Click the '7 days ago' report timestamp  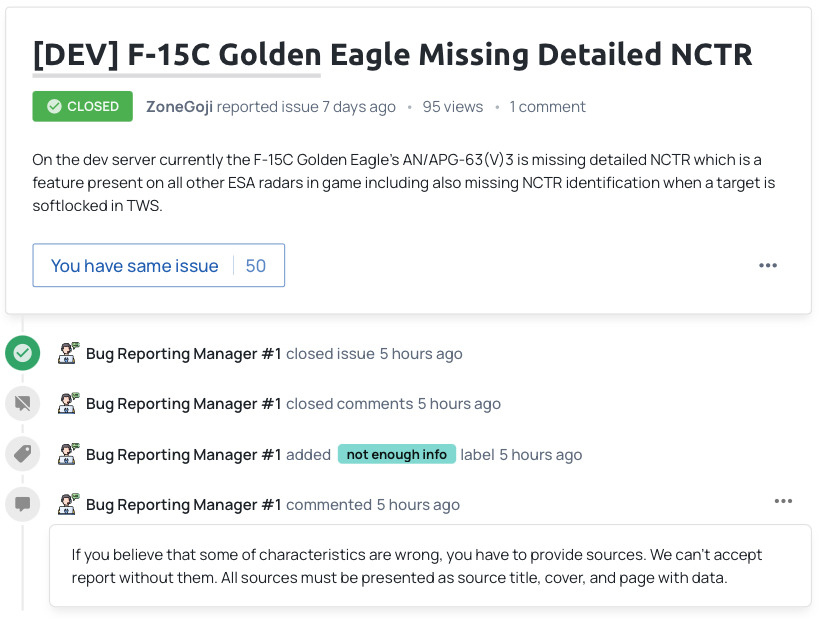point(358,107)
